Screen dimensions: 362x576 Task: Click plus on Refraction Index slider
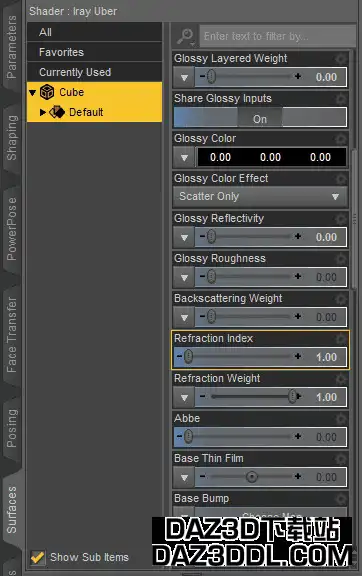[298, 356]
